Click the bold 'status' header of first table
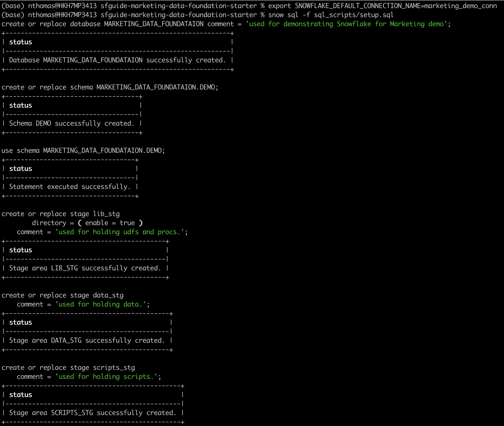 (20, 42)
